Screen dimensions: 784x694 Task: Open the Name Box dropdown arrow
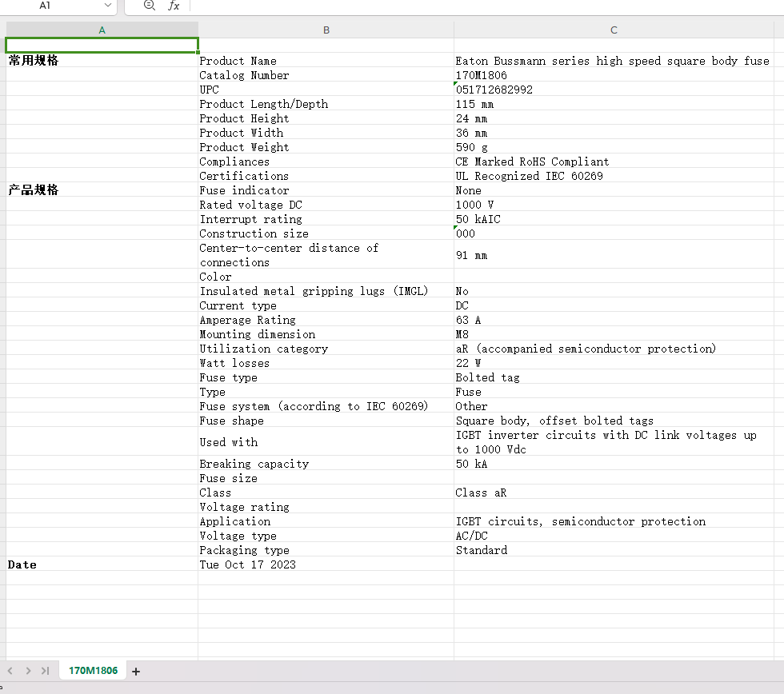pos(107,5)
